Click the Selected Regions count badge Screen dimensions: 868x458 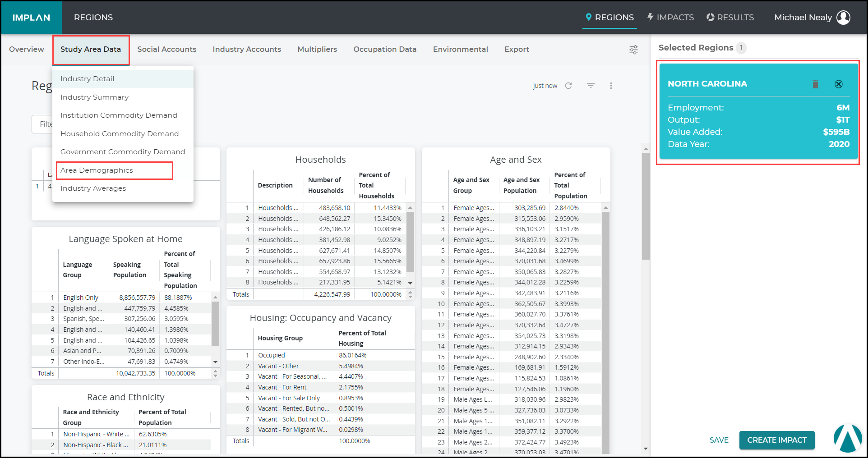(x=741, y=48)
